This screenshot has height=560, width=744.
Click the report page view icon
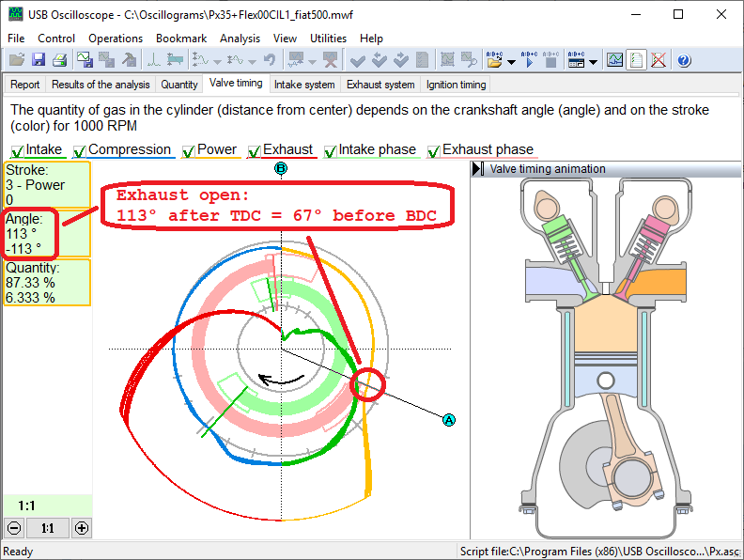[637, 60]
